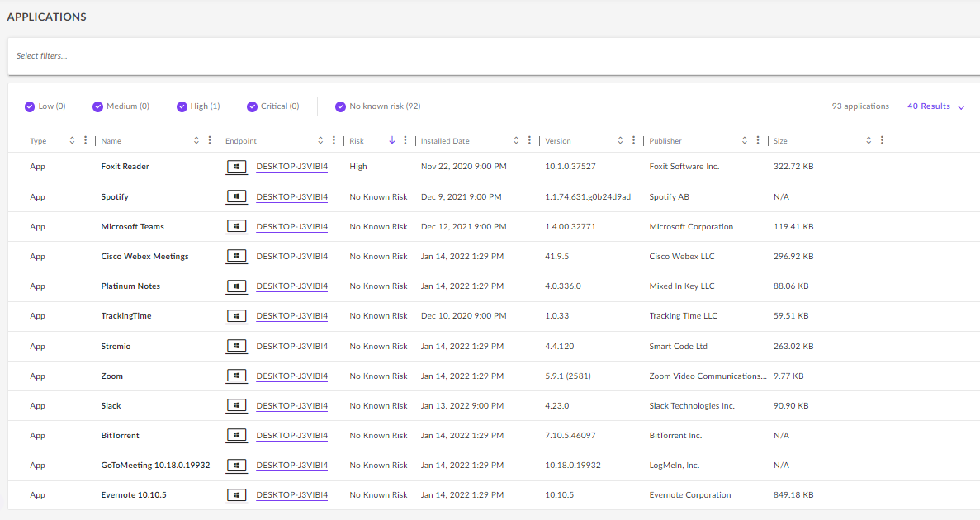
Task: Click the Windows endpoint icon in Foxit Reader row
Action: 236,167
